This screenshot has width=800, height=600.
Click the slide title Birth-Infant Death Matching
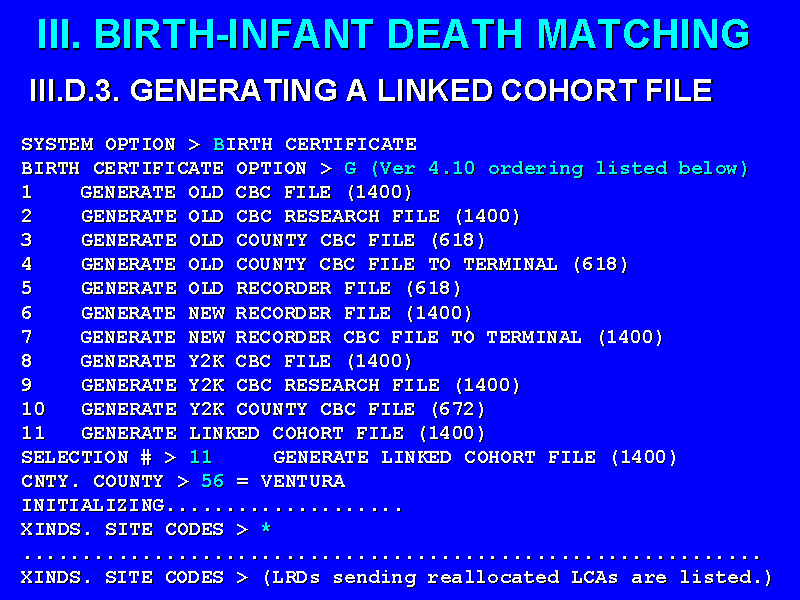[x=394, y=35]
